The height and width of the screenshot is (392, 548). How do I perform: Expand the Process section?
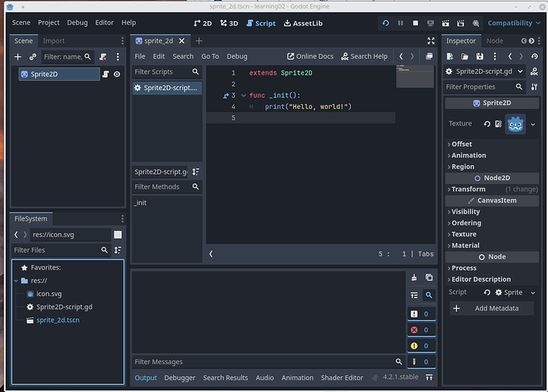click(492, 268)
